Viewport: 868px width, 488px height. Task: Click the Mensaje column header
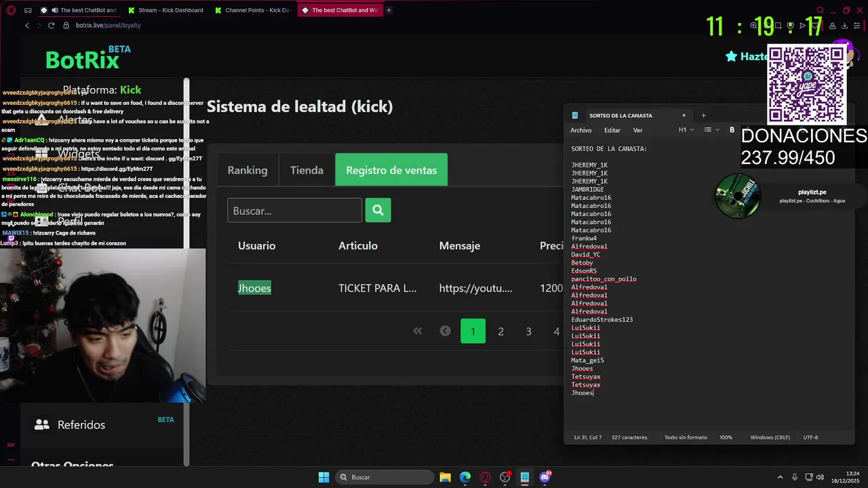[x=460, y=245]
